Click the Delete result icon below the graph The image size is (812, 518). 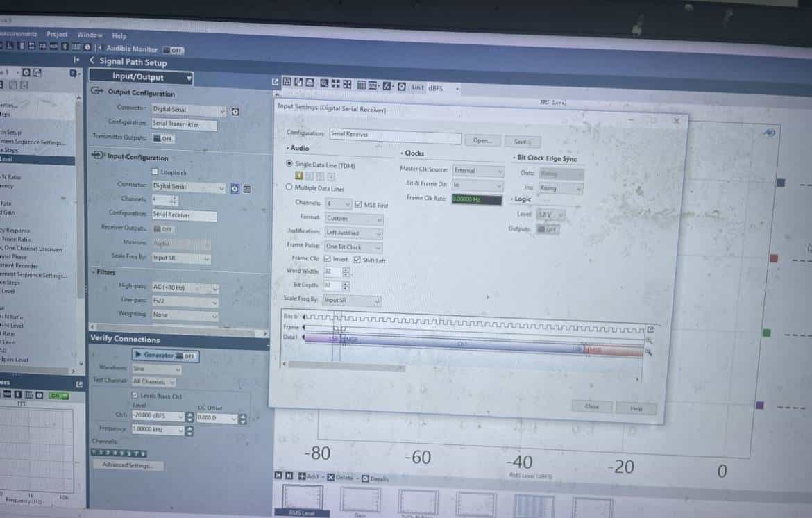[x=331, y=478]
